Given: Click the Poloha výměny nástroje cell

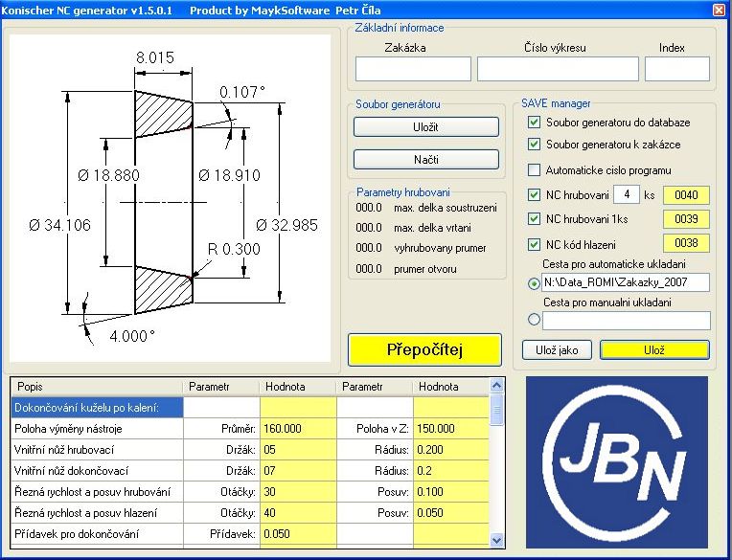Looking at the screenshot, I should tap(97, 429).
